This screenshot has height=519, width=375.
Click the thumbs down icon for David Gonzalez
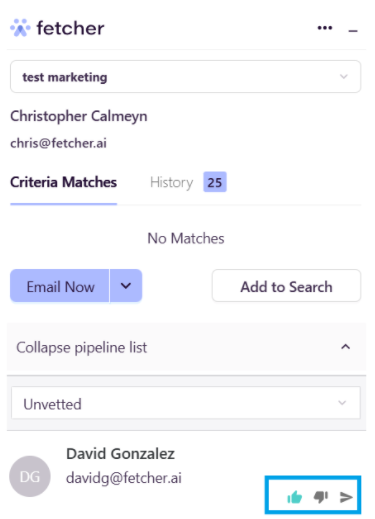321,497
